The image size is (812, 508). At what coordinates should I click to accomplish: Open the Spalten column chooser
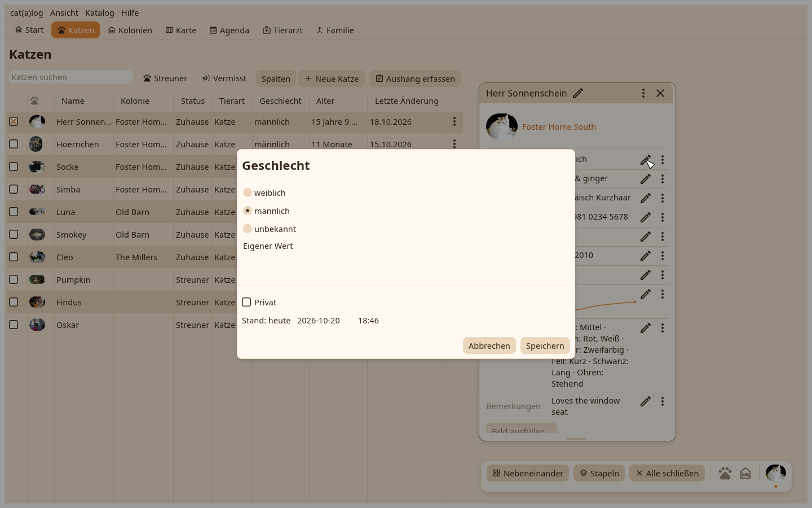(x=276, y=78)
